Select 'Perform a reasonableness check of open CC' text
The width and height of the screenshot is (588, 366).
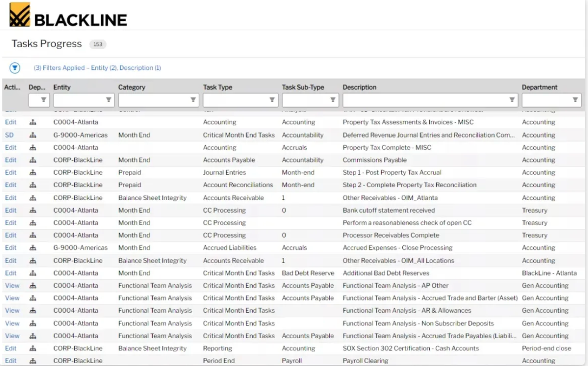pyautogui.click(x=407, y=223)
